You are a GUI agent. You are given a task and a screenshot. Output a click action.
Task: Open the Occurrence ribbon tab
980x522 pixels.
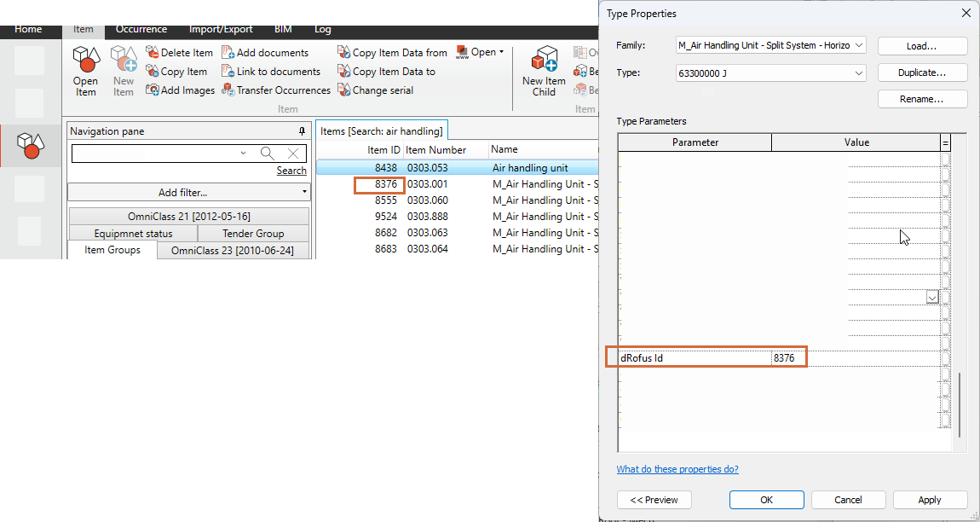(x=141, y=29)
